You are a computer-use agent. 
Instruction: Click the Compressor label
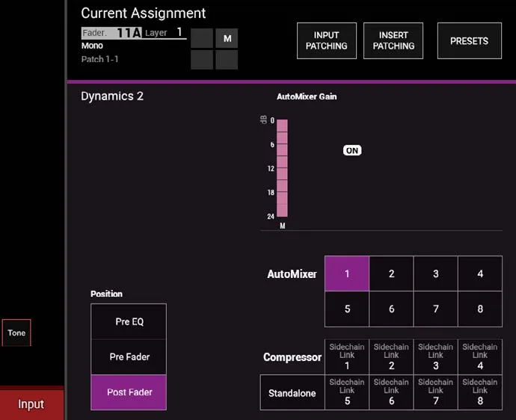pyautogui.click(x=292, y=357)
